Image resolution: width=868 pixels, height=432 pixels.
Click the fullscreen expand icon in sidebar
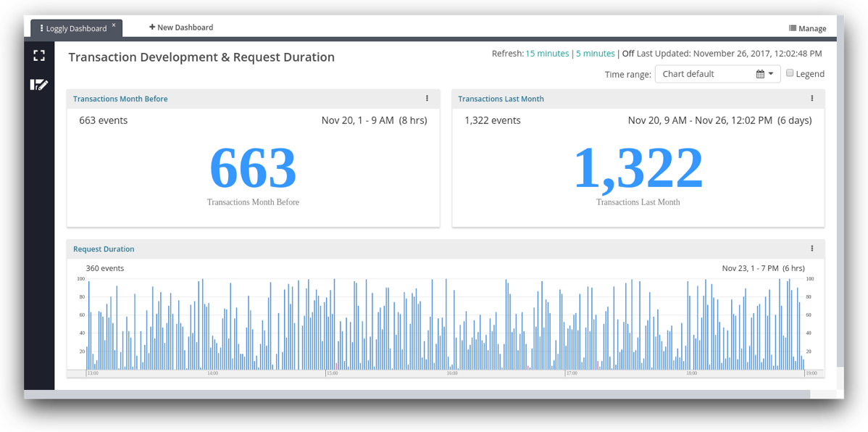39,56
